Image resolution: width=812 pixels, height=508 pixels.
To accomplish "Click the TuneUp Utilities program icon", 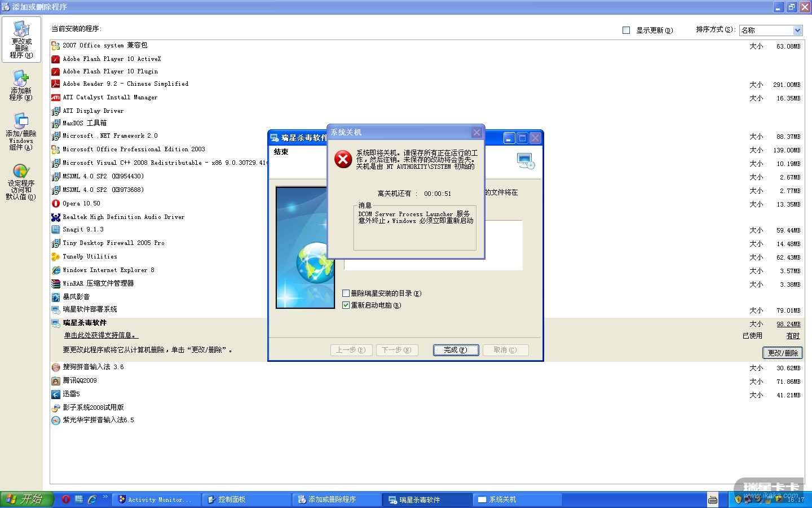I will [x=56, y=257].
